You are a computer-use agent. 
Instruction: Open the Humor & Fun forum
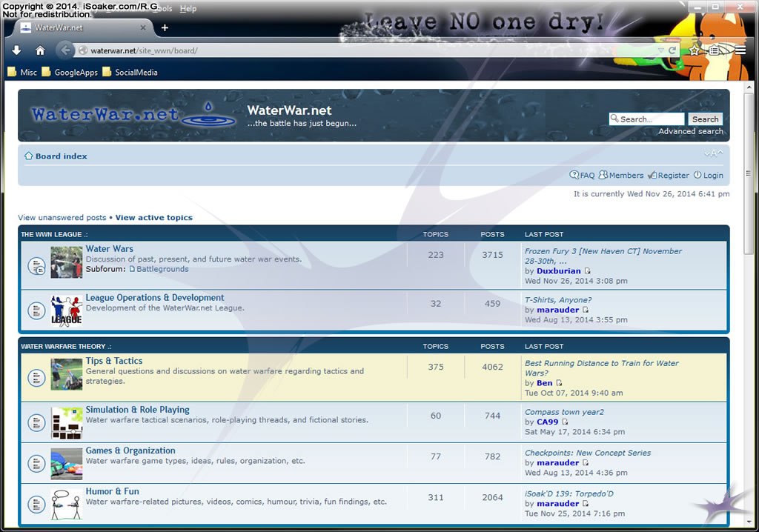(x=113, y=491)
